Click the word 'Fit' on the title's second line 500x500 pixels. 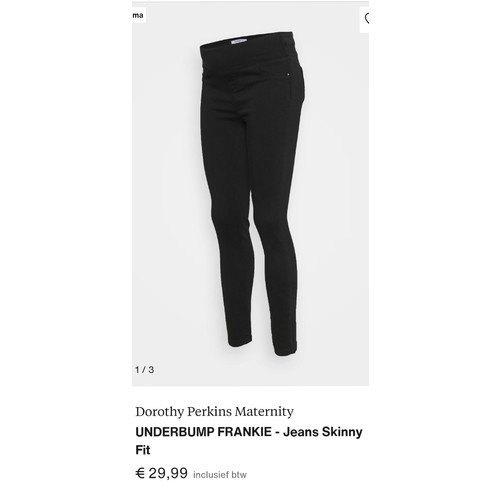[x=143, y=450]
